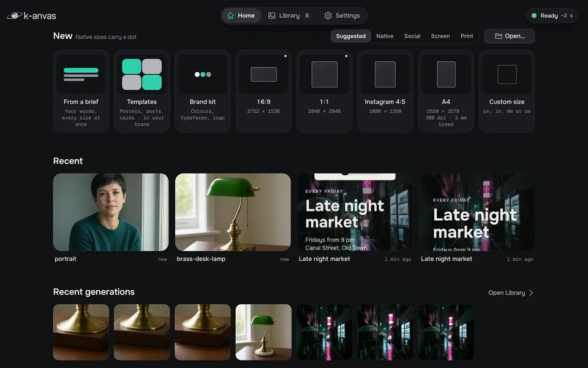Click the 'brass-desk-lamp' file name
The height and width of the screenshot is (368, 588).
click(x=201, y=259)
